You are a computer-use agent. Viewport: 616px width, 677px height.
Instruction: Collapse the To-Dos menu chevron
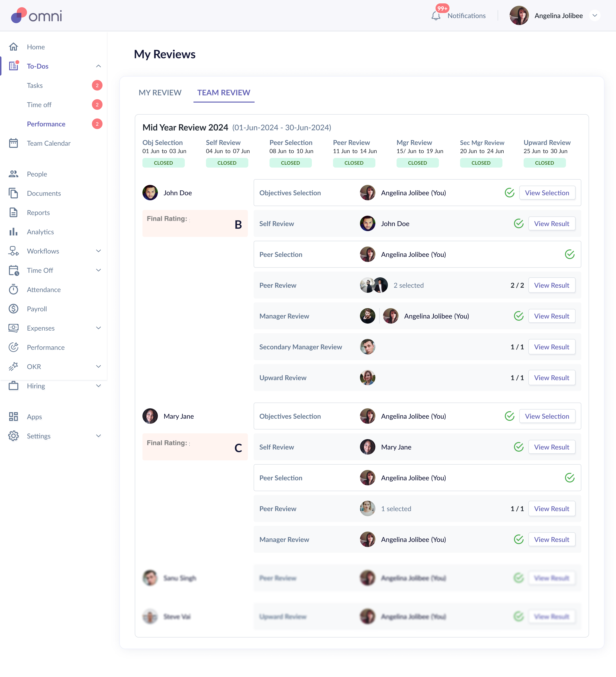[98, 66]
